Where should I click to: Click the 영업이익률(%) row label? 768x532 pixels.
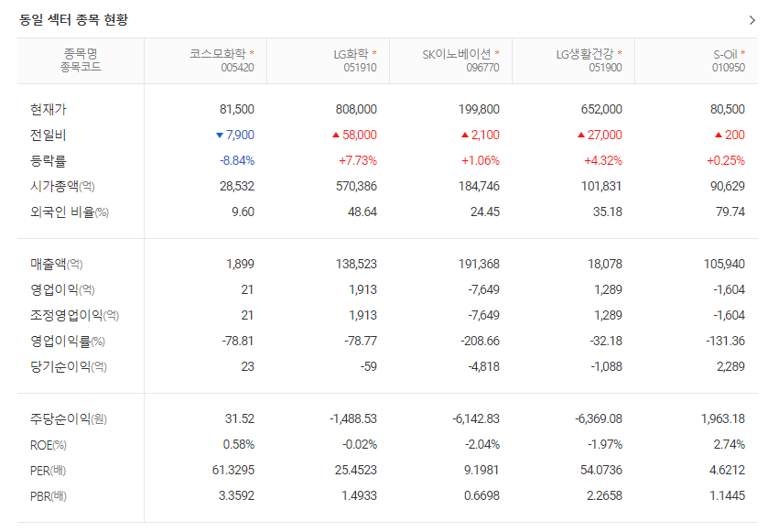[x=68, y=341]
